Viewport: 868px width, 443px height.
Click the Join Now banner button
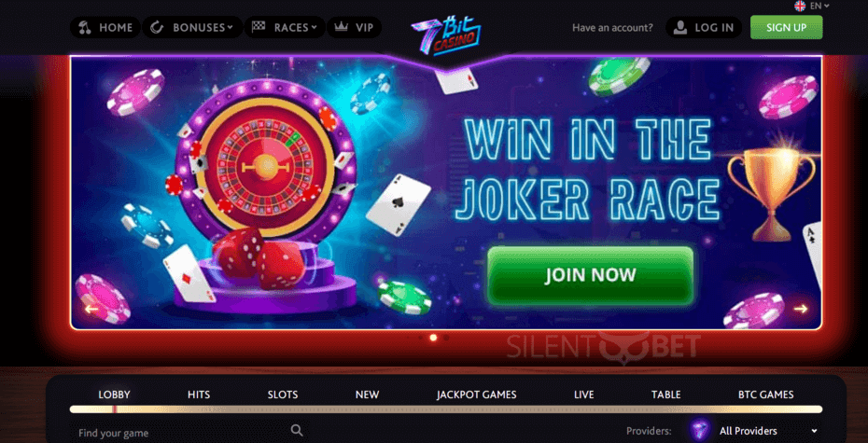(590, 275)
